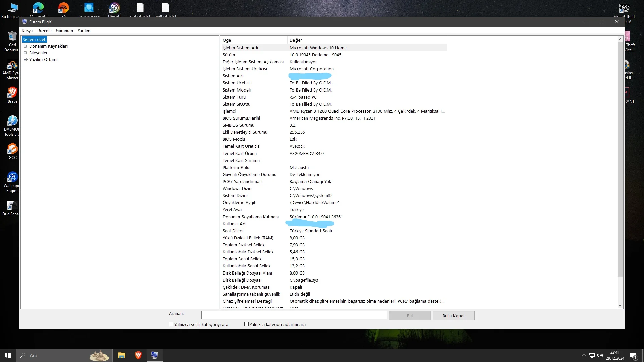Image resolution: width=644 pixels, height=362 pixels.
Task: Select the Toplam Sanal Bellek row
Action: [x=334, y=259]
